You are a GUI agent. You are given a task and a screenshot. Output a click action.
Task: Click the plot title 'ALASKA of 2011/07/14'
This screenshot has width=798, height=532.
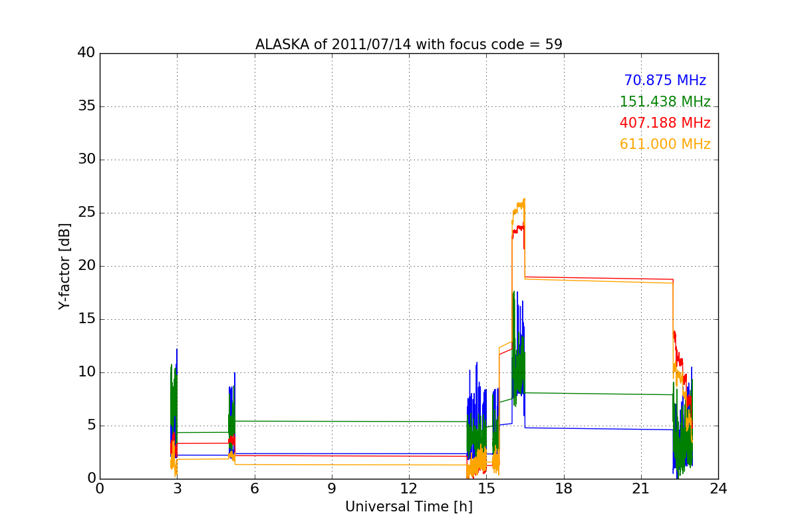click(409, 45)
